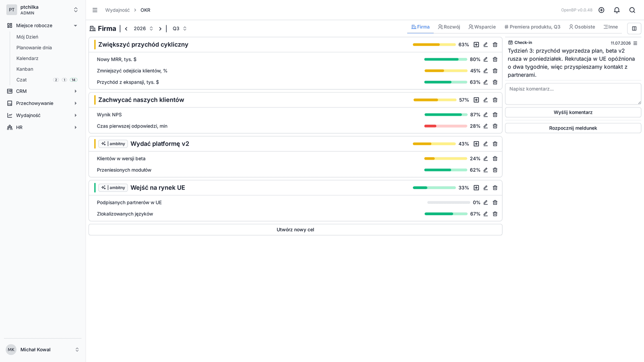Toggle the side panel layout button
Image resolution: width=644 pixels, height=362 pixels.
(634, 29)
